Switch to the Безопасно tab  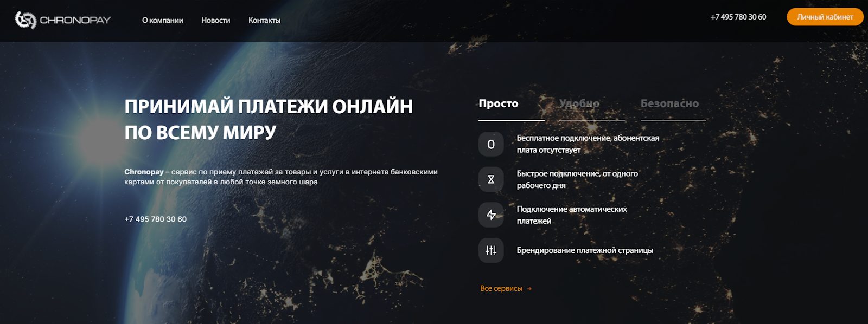(x=669, y=103)
